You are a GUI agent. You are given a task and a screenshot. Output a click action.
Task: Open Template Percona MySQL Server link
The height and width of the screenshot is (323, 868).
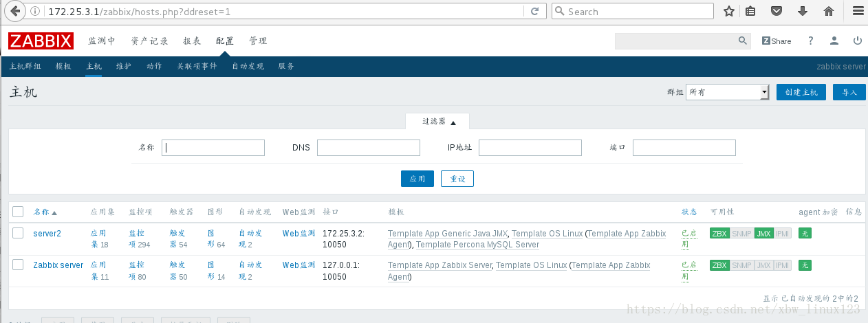[477, 245]
